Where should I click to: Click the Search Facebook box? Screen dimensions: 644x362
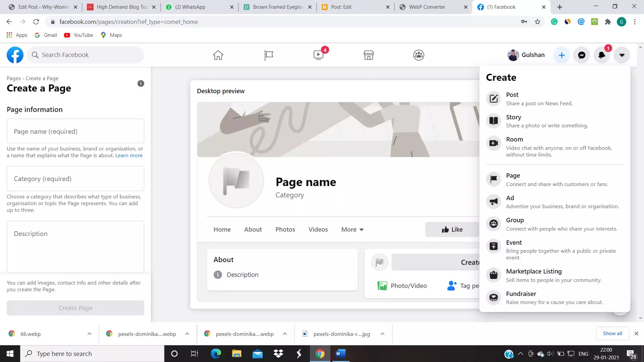pyautogui.click(x=86, y=55)
